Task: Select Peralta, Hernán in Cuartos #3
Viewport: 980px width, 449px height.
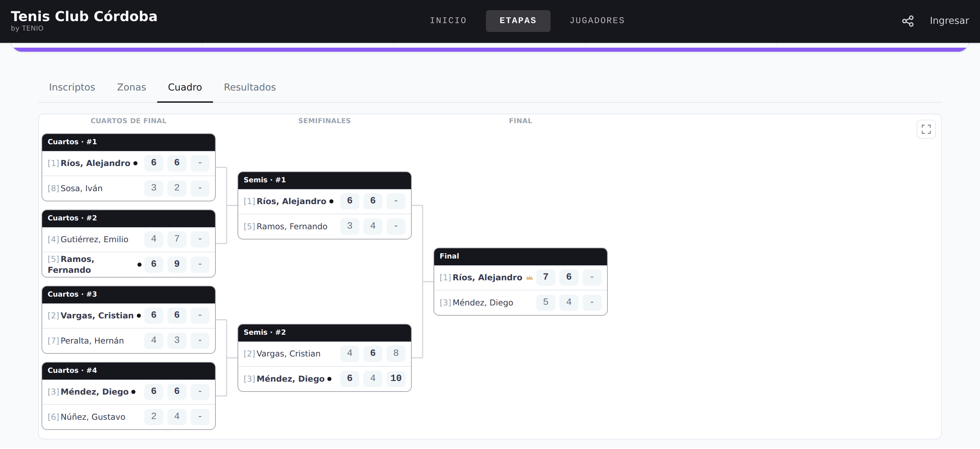Action: [x=92, y=341]
